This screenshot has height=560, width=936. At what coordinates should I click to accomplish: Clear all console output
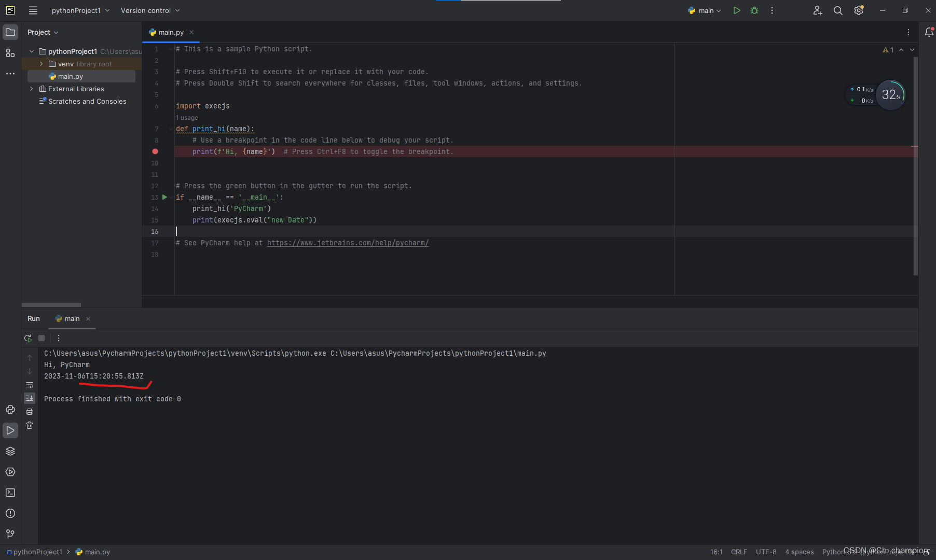pos(30,425)
